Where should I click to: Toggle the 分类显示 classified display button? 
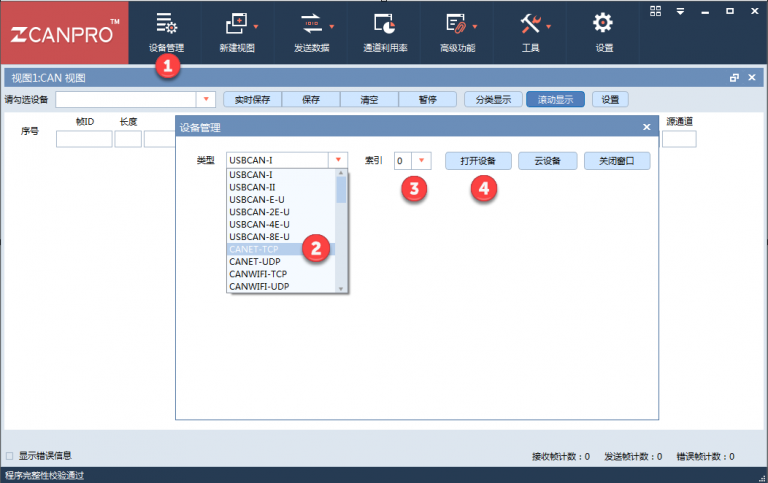[492, 99]
